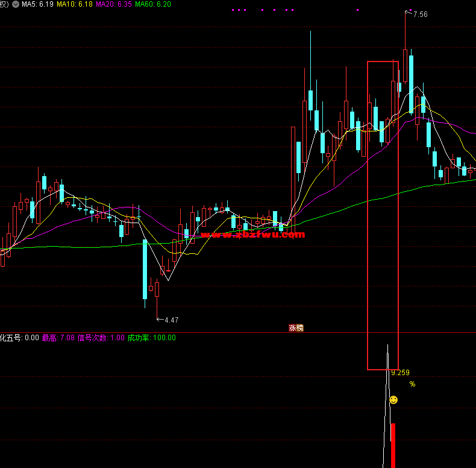Click the 最高: 7.08 indicator value
This screenshot has width=476, height=468.
pos(58,338)
